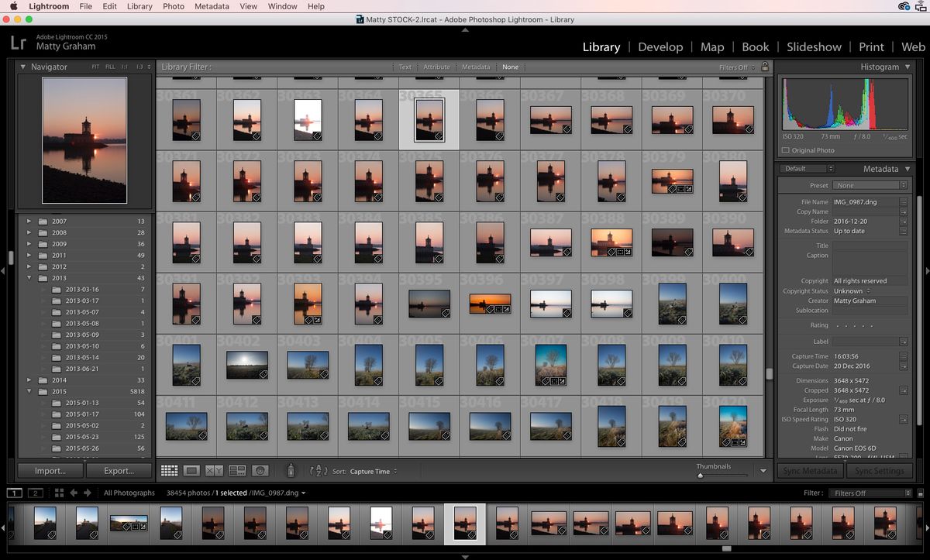Toggle the main window 1 button
Viewport: 930px width, 560px height.
pyautogui.click(x=15, y=493)
